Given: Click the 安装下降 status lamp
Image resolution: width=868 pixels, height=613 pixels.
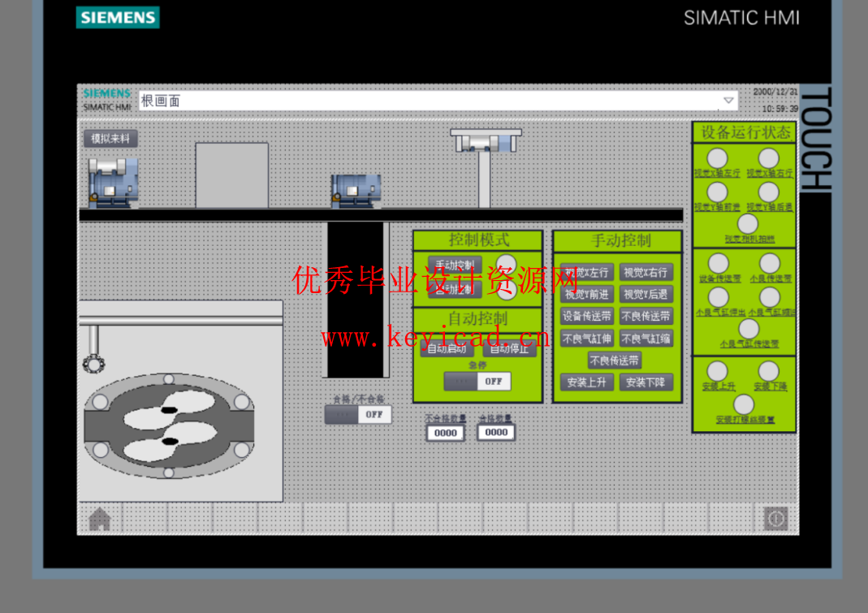Looking at the screenshot, I should point(768,371).
